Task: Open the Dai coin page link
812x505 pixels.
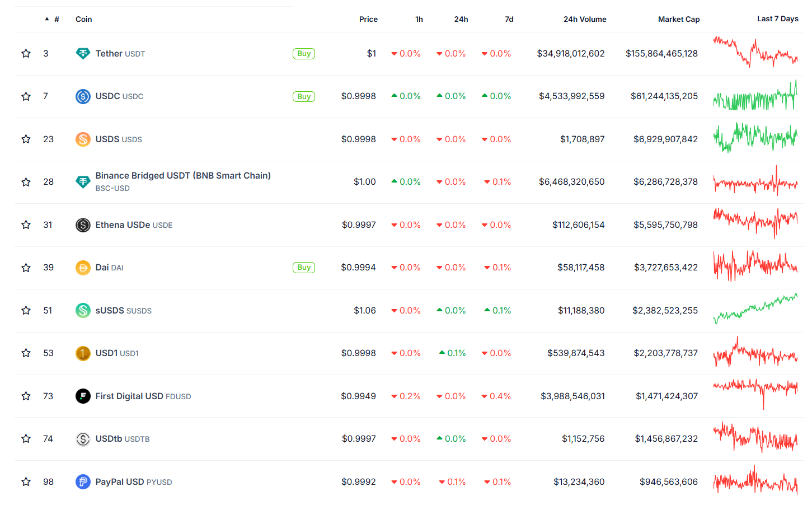Action: point(109,268)
